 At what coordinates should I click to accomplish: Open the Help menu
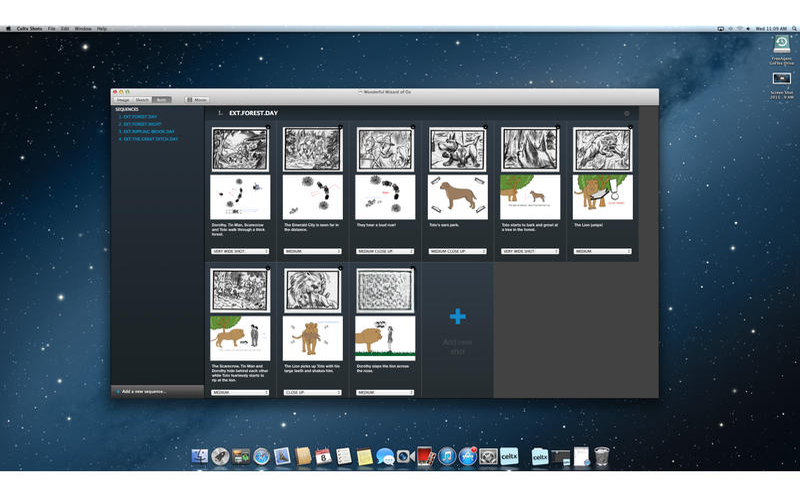[102, 29]
